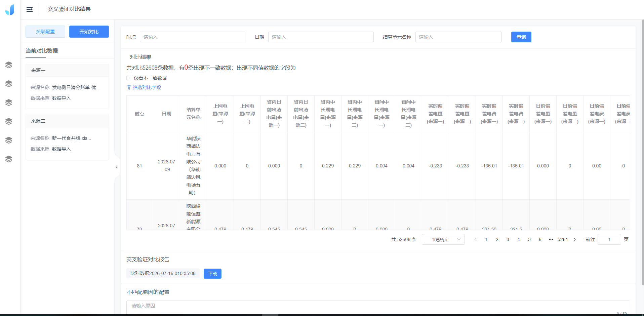Click the 共 52608 条 total label
644x316 pixels.
coord(404,239)
